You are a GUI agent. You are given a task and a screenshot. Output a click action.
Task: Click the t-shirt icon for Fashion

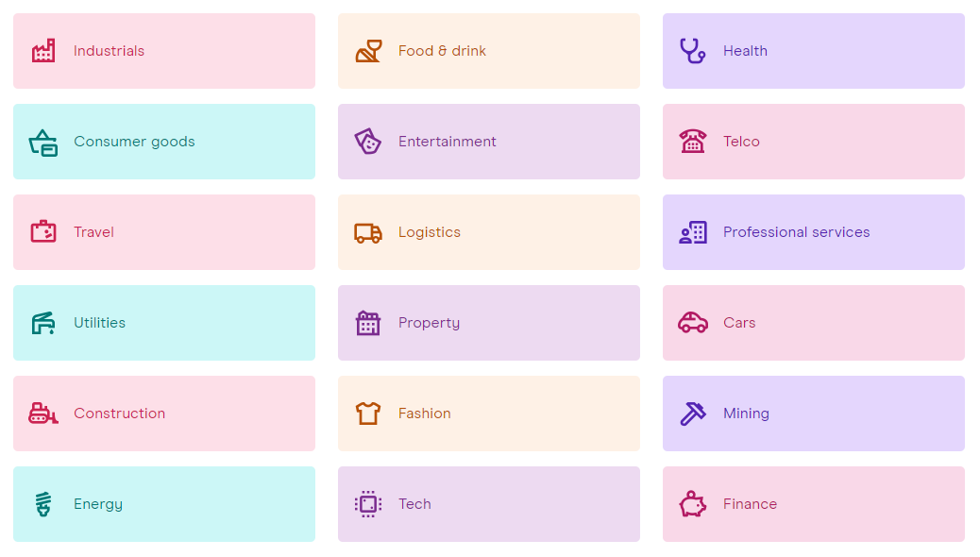[368, 414]
